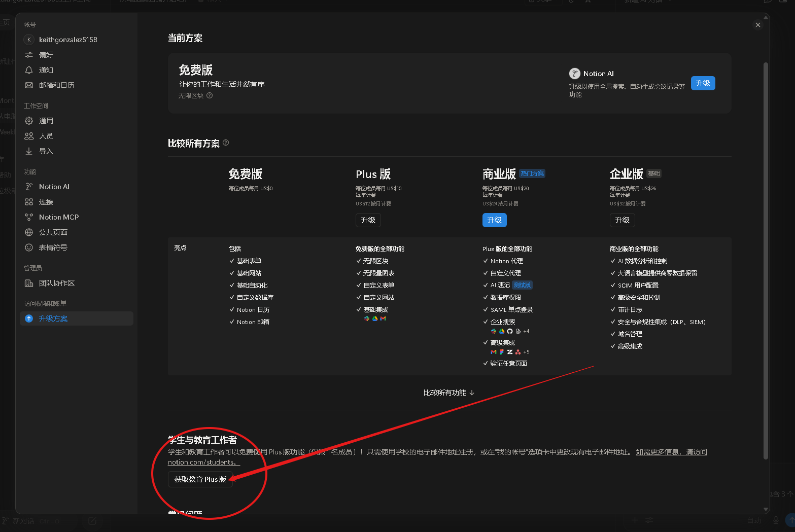Upgrade to the Plus 版 plan
The image size is (795, 532).
(368, 220)
